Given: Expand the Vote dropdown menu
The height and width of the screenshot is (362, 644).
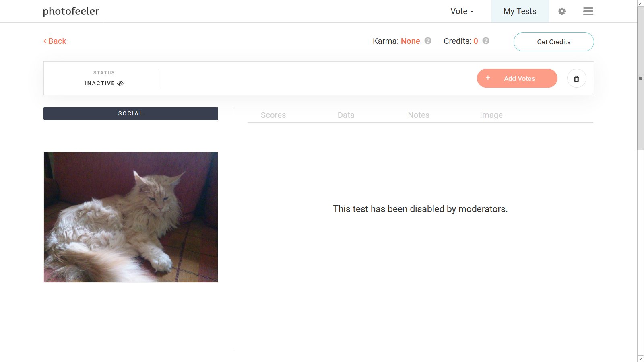Looking at the screenshot, I should click(462, 11).
